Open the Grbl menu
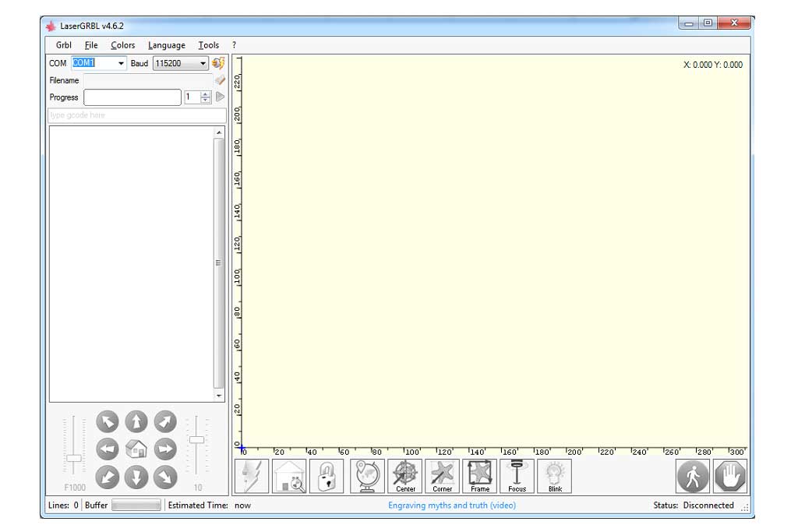Viewport: 798px width, 532px height. point(62,44)
